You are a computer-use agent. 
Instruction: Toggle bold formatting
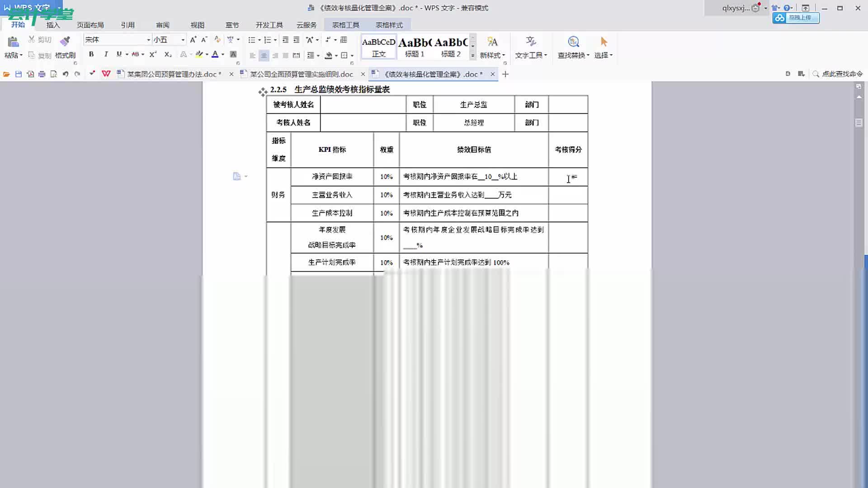[91, 54]
